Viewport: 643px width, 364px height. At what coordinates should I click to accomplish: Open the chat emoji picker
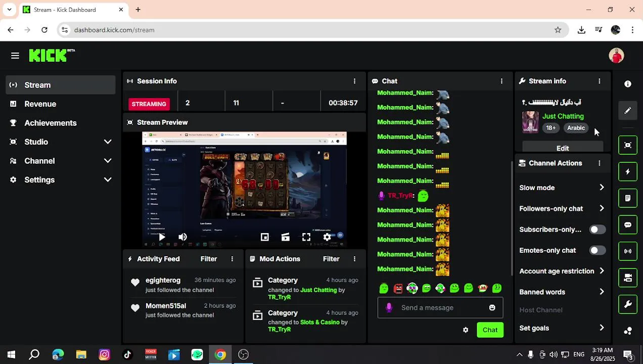click(492, 307)
